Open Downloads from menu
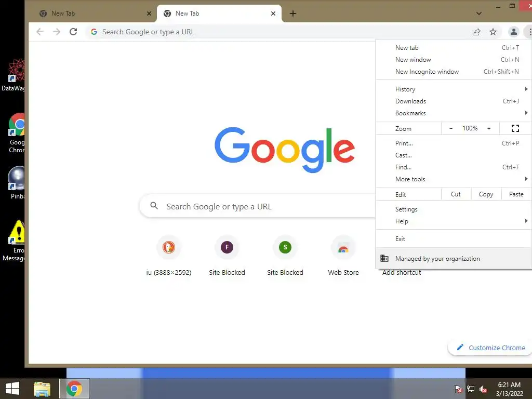The image size is (532, 399). 454,101
